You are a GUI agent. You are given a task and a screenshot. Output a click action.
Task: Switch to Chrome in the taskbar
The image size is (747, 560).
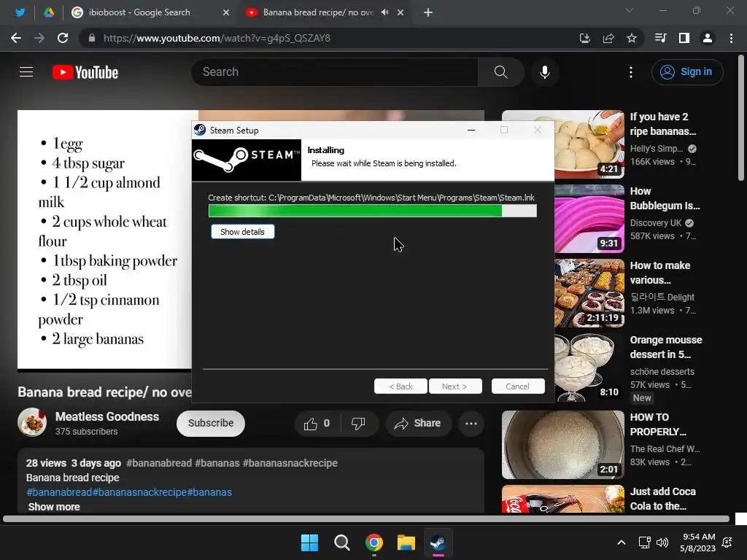(374, 542)
